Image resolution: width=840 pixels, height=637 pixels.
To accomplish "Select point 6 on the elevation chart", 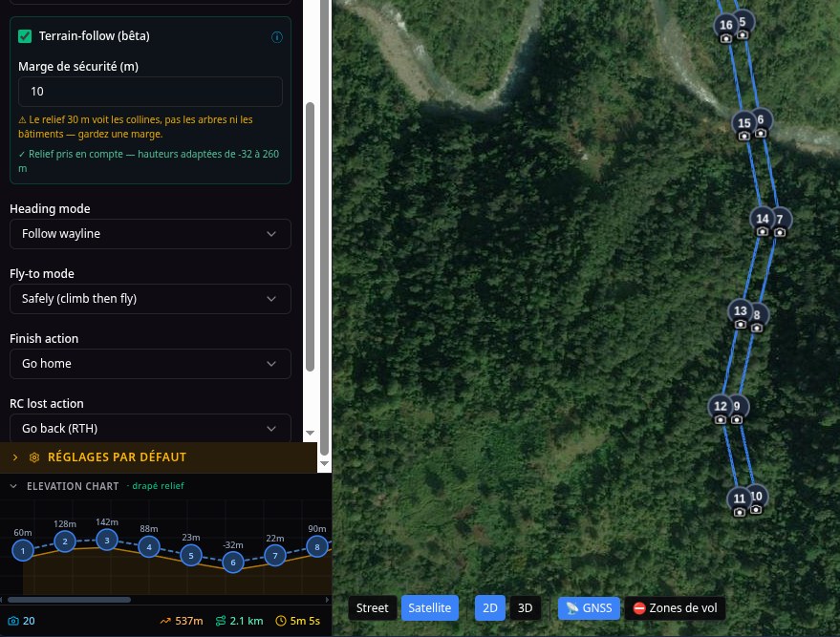I will tap(233, 563).
